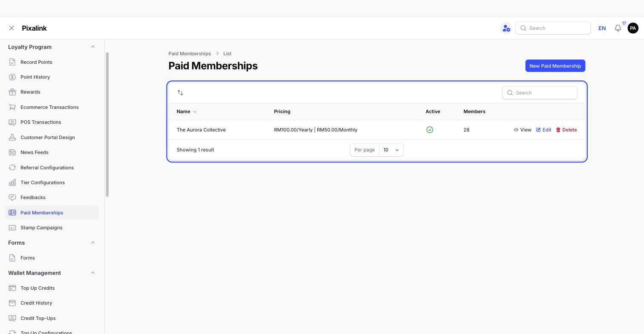Click the Record Points document icon
This screenshot has width=644, height=334.
tap(12, 62)
